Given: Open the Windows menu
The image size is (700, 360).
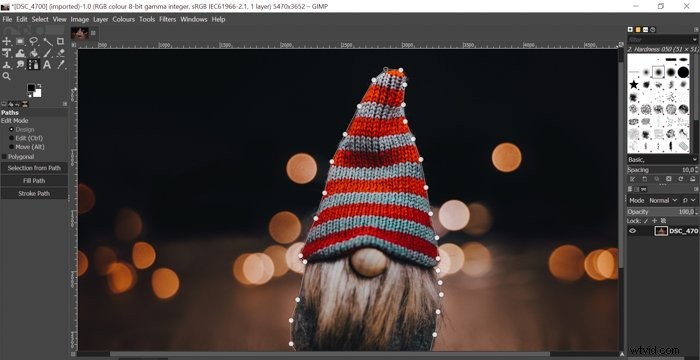Looking at the screenshot, I should 194,19.
